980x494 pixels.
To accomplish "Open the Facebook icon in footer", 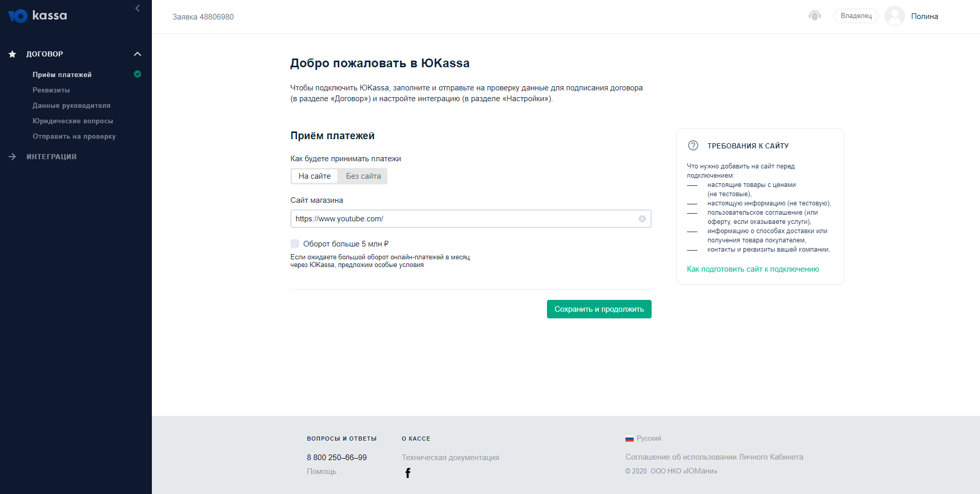I will [408, 473].
